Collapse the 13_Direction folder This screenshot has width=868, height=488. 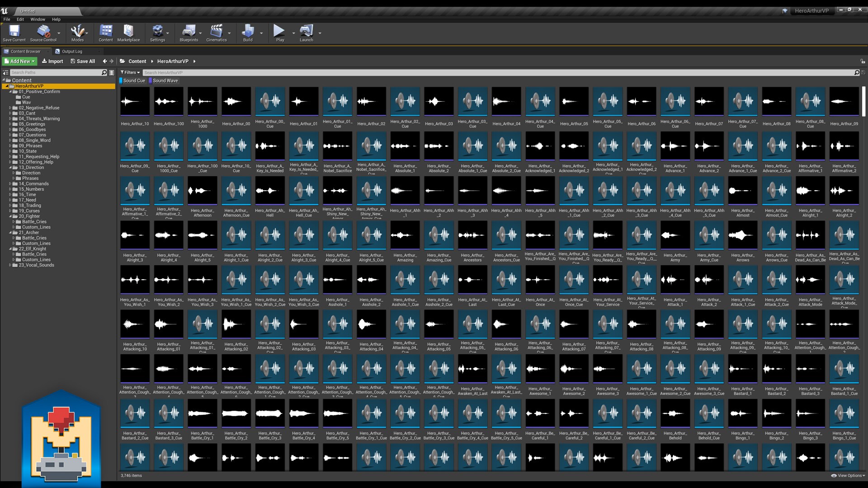click(x=10, y=168)
